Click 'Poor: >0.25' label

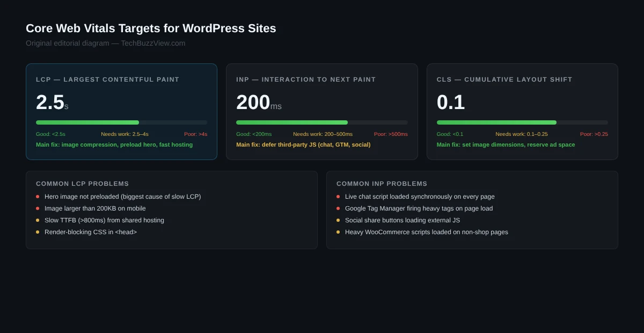pyautogui.click(x=594, y=134)
